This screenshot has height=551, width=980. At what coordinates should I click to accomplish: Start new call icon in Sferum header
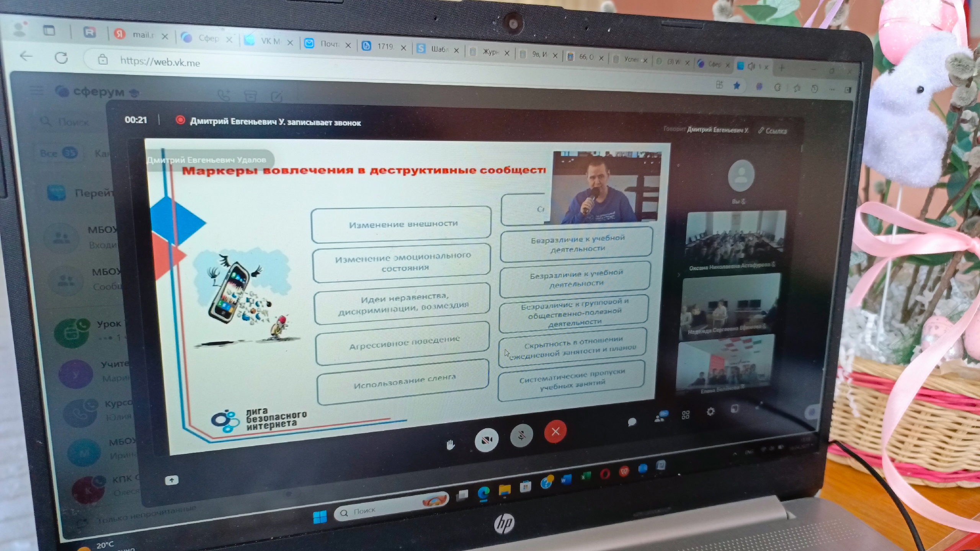point(224,96)
